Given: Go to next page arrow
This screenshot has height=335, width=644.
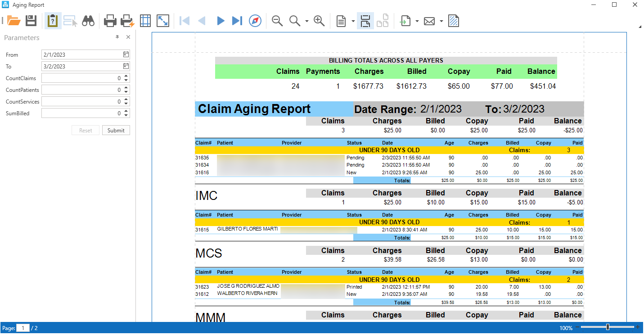Looking at the screenshot, I should (x=221, y=21).
